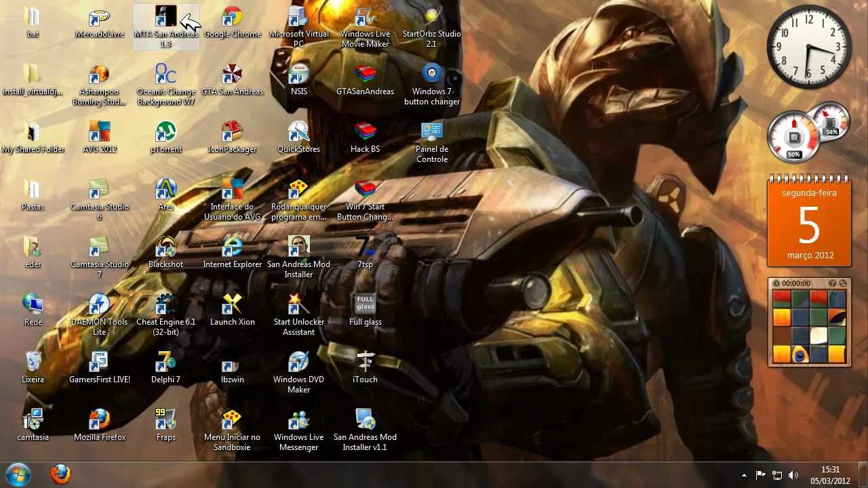Click the taskbar clock showing 15:31
The height and width of the screenshot is (488, 868).
pos(831,474)
